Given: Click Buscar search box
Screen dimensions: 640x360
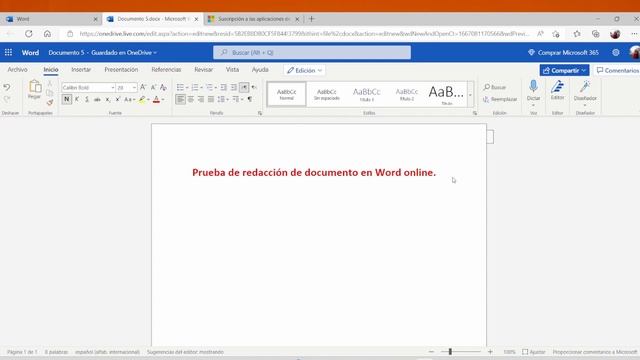Looking at the screenshot, I should pos(312,52).
